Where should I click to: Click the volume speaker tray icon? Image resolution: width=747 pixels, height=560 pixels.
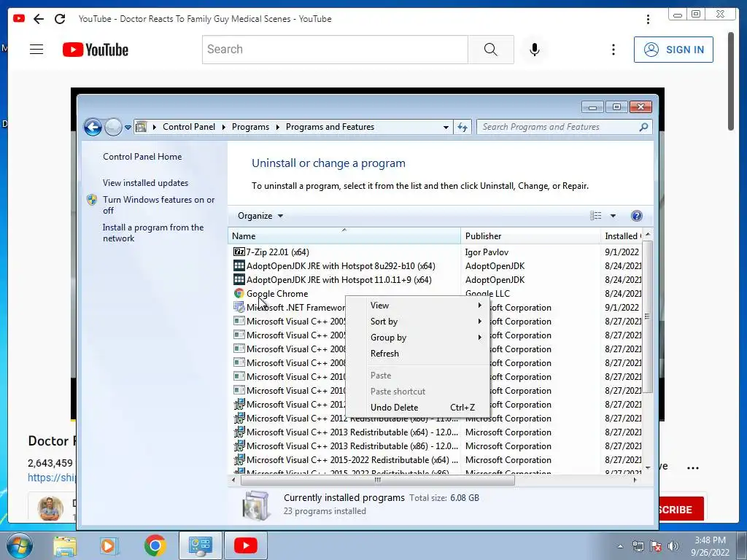point(673,546)
